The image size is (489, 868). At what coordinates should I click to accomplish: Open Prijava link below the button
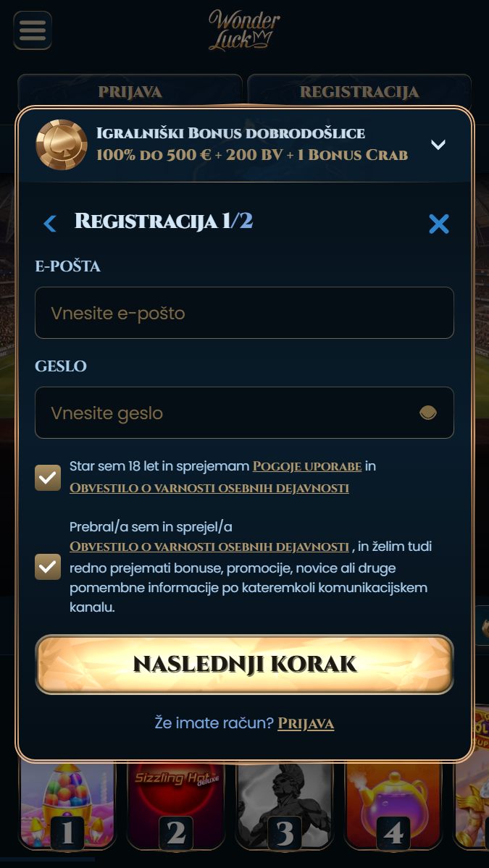coord(306,723)
